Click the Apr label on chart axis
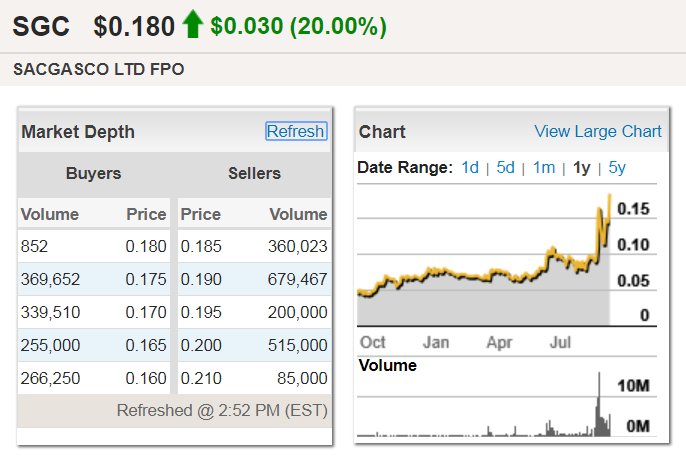686x458 pixels. point(499,343)
